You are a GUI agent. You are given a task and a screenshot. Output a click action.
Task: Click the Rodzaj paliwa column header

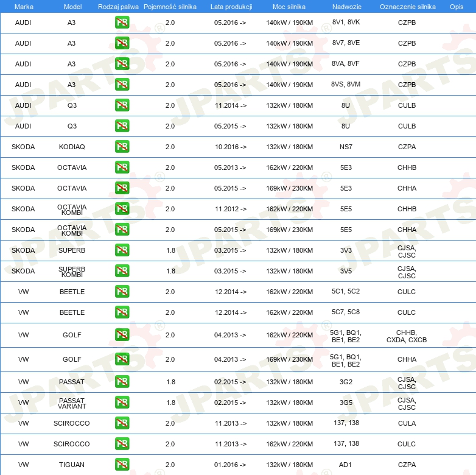(118, 7)
